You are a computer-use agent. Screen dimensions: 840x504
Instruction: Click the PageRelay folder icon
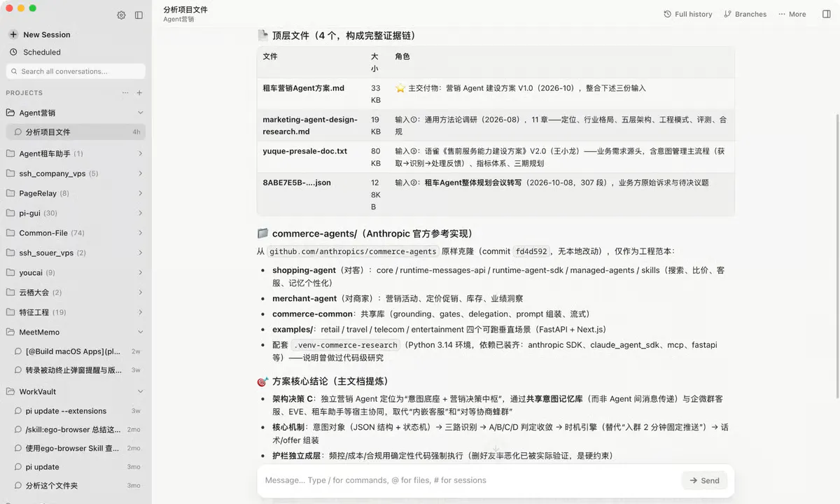pos(10,193)
